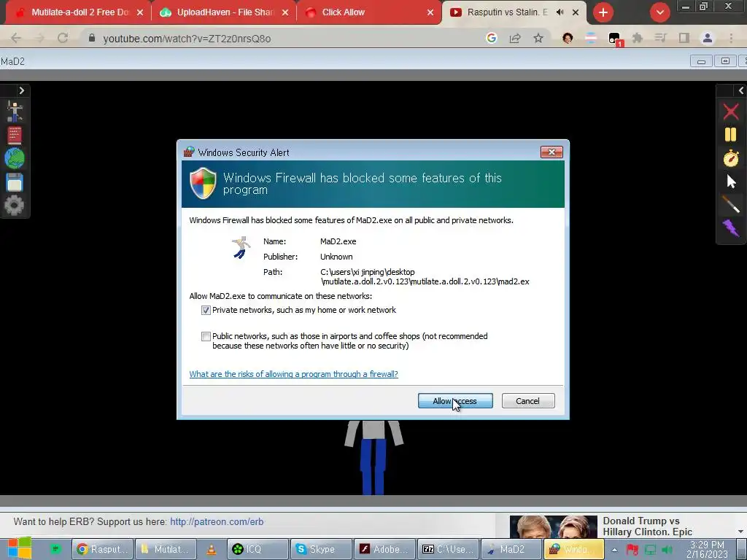Screen dimensions: 747x560
Task: Close the Windows Security Alert dialog
Action: [x=551, y=152]
